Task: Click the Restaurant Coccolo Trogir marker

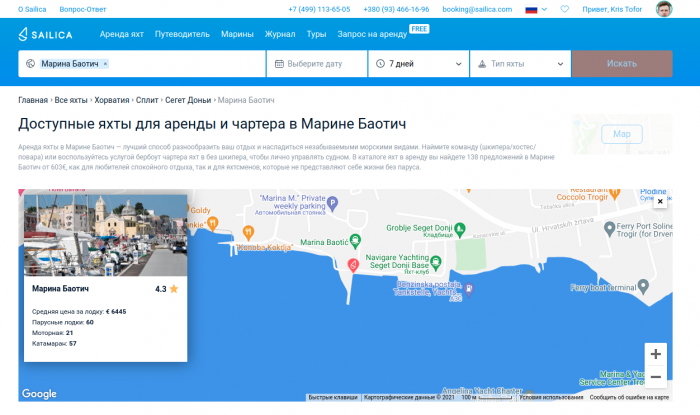Action: tap(615, 193)
